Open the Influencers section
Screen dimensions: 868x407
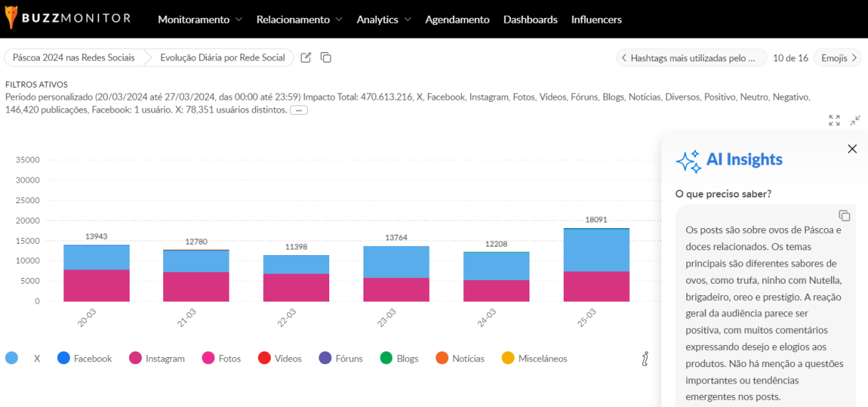(x=596, y=19)
